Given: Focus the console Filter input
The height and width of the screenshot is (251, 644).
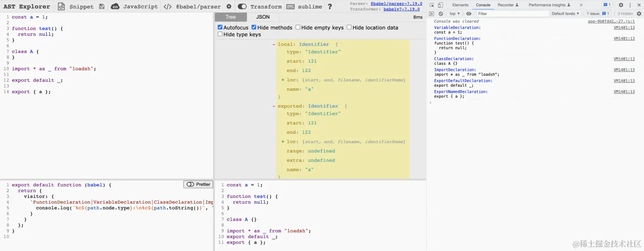Looking at the screenshot, I should (513, 14).
